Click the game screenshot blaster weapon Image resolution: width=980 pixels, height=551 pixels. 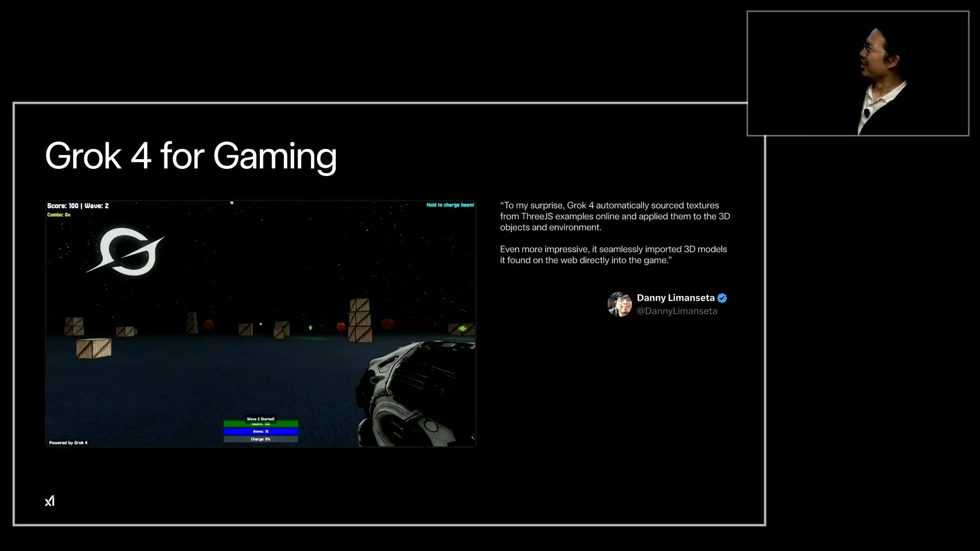pyautogui.click(x=416, y=394)
